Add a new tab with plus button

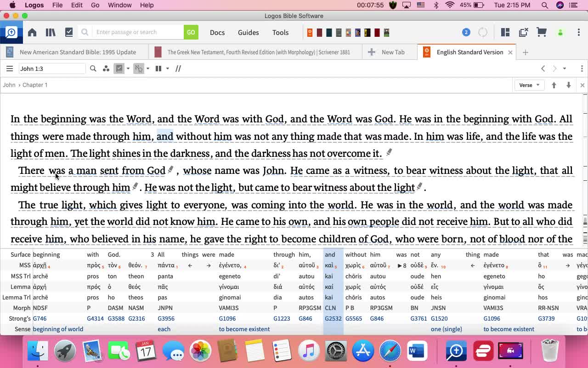(526, 52)
